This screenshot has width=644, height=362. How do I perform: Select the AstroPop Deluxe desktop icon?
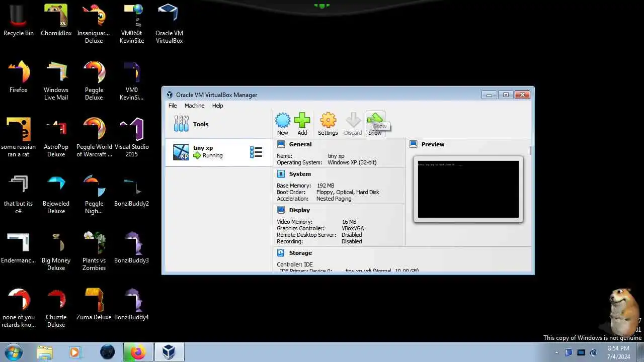pyautogui.click(x=56, y=138)
